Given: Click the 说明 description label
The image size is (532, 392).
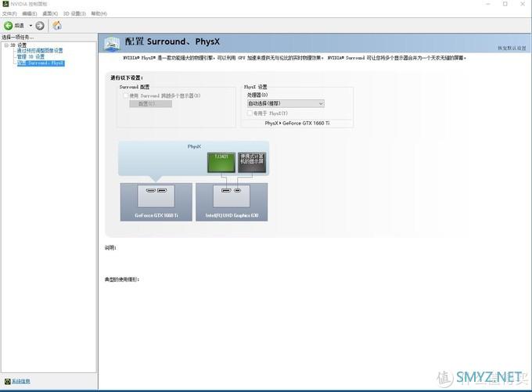Looking at the screenshot, I should click(x=110, y=248).
